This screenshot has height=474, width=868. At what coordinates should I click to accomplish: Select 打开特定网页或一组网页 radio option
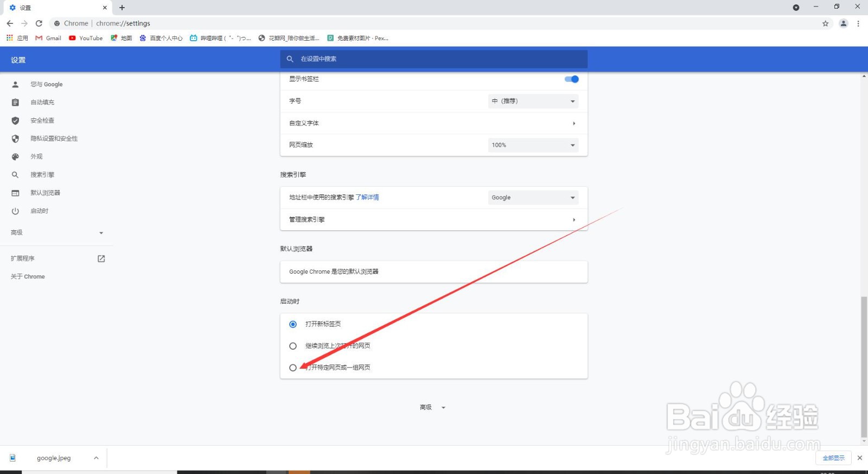point(293,368)
